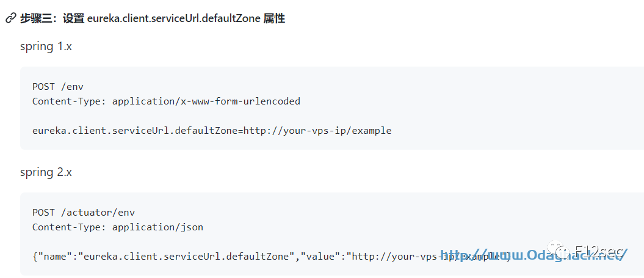
Task: Click the blank line in the spring 1.x code block
Action: coord(183,116)
